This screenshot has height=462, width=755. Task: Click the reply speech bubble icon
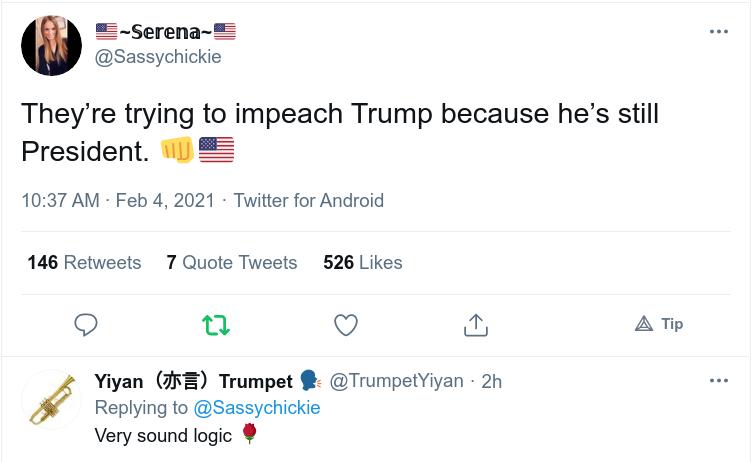[86, 324]
